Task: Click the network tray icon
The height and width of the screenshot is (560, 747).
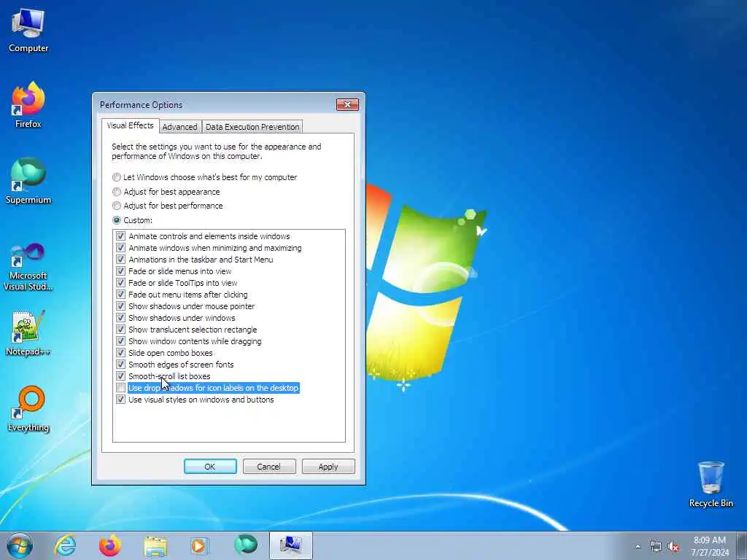Action: [x=656, y=547]
